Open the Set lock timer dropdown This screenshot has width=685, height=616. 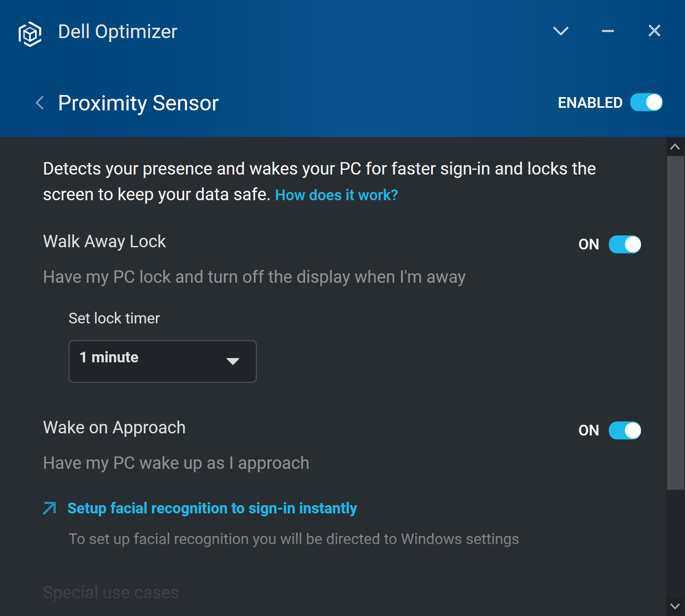[x=162, y=361]
